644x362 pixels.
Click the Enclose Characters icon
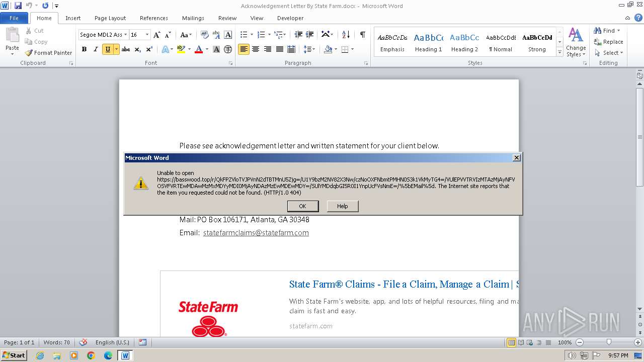228,49
